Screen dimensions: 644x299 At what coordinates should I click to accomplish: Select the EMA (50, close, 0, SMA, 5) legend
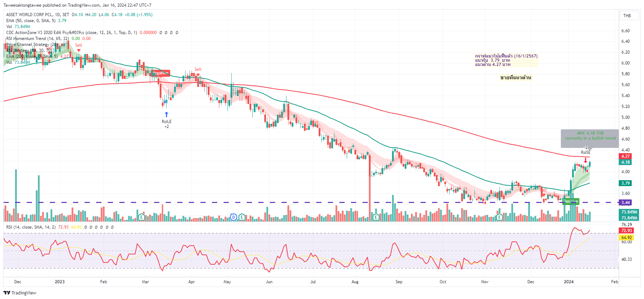[31, 21]
